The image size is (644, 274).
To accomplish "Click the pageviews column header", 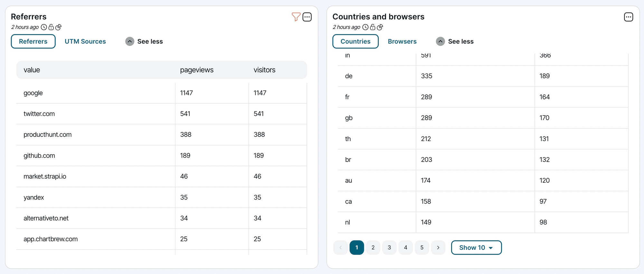I will click(196, 70).
